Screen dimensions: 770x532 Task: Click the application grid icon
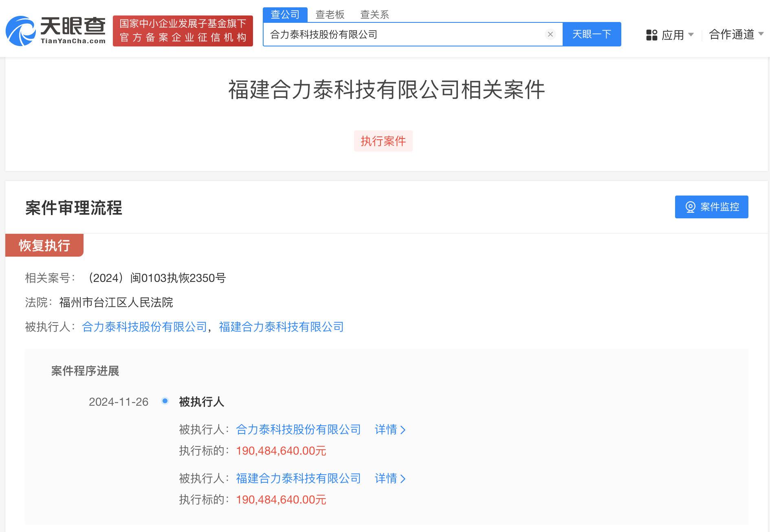pyautogui.click(x=651, y=35)
